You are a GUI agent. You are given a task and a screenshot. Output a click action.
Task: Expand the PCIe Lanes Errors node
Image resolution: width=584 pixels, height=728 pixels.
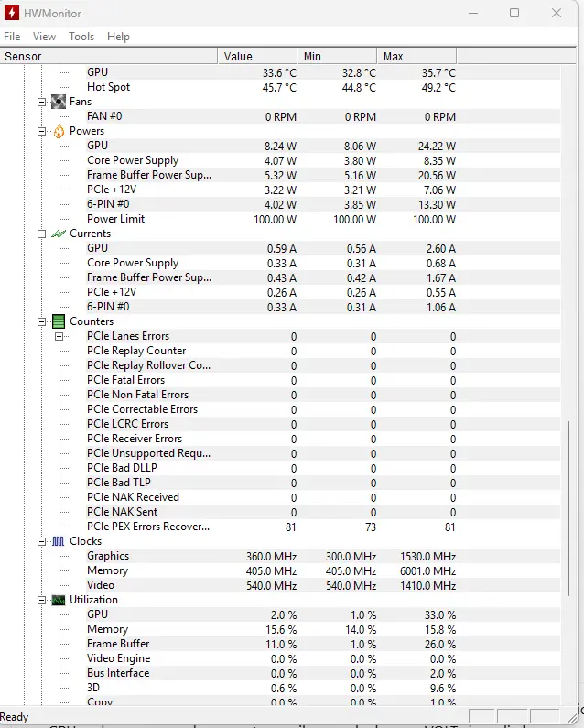click(59, 336)
